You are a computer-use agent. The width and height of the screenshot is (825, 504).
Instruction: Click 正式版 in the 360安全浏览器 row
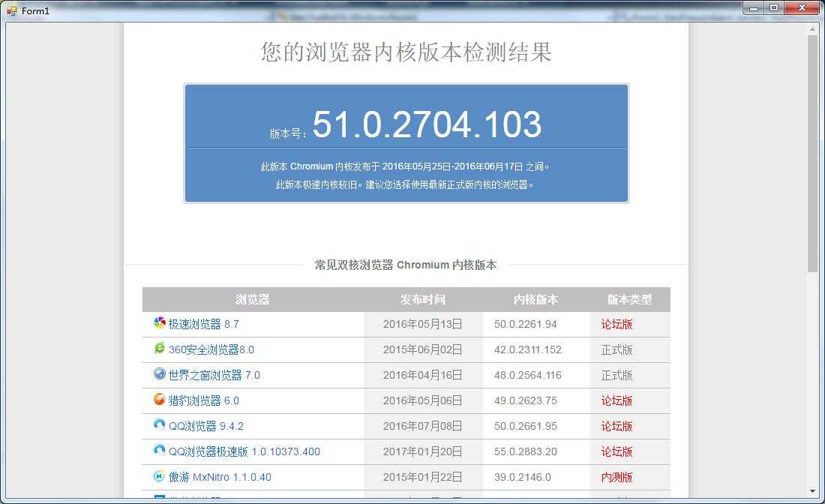[x=617, y=349]
